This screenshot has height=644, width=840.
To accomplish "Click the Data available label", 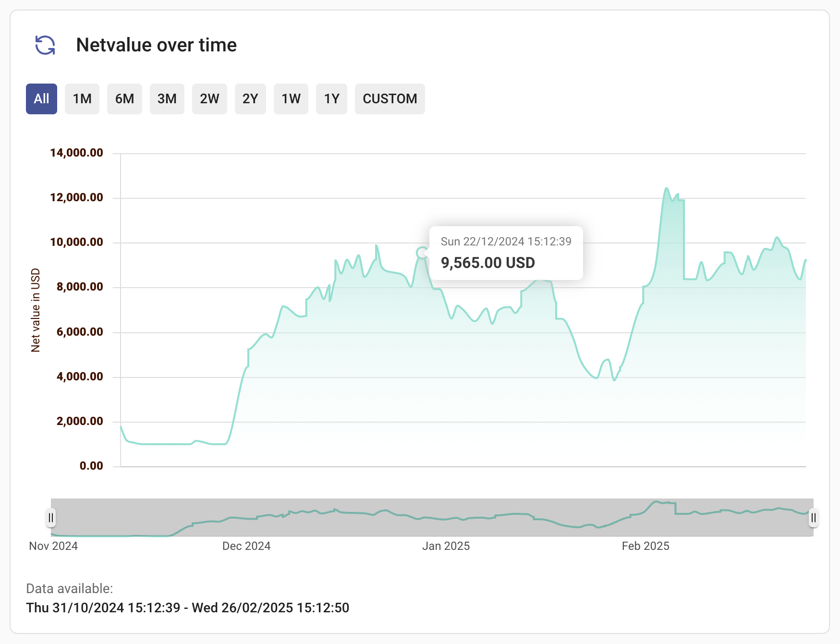I will pos(70,589).
